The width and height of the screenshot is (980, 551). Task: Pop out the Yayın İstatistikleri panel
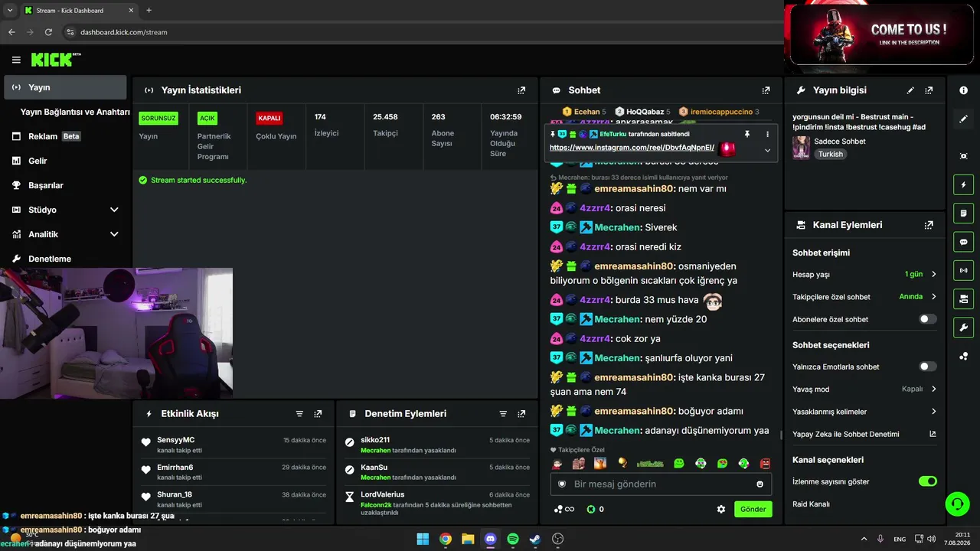521,90
